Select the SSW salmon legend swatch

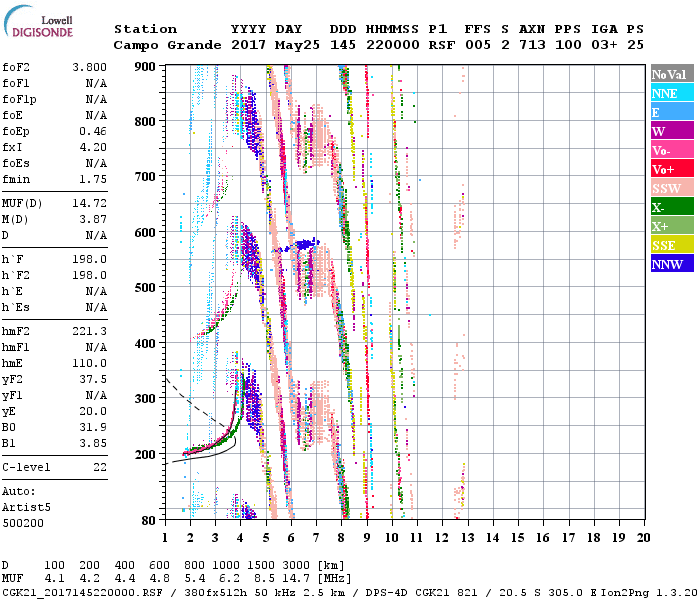click(x=672, y=188)
